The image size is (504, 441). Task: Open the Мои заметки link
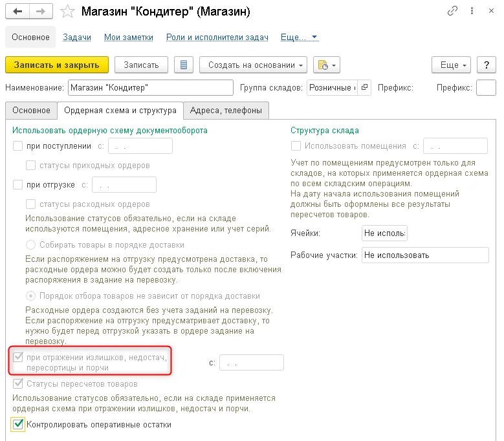tap(129, 38)
